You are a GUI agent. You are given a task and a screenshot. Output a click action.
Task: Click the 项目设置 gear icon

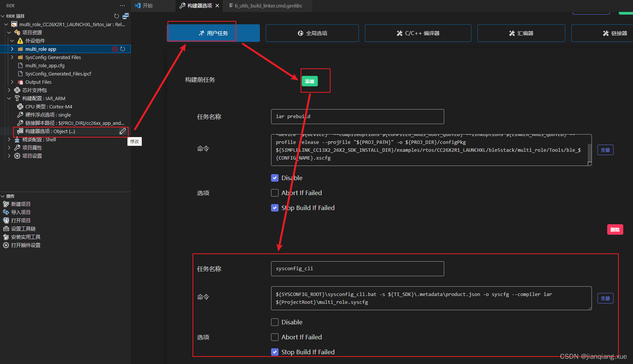17,156
